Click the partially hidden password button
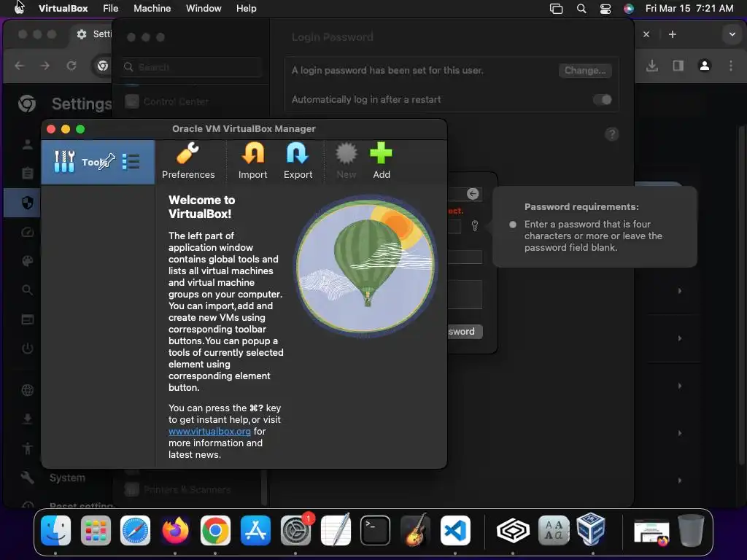This screenshot has height=560, width=747. 465,332
